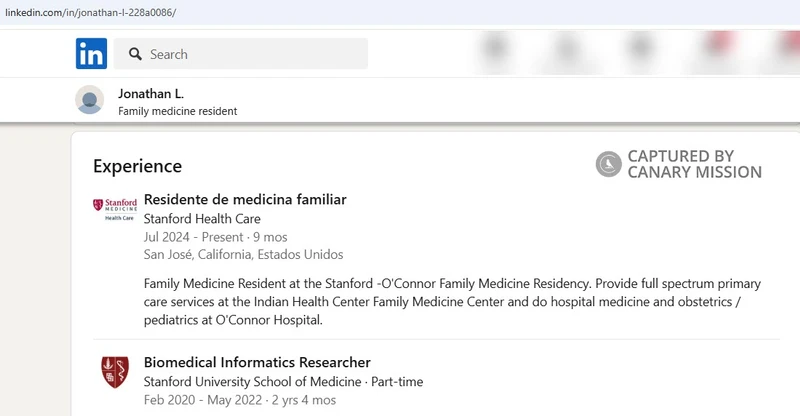Click the Jonathan L. name heading

coord(151,93)
